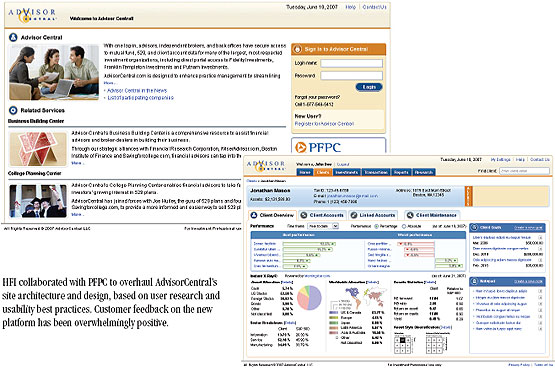Click the Advisor Central section icon
This screenshot has height=371, width=555.
click(x=13, y=37)
